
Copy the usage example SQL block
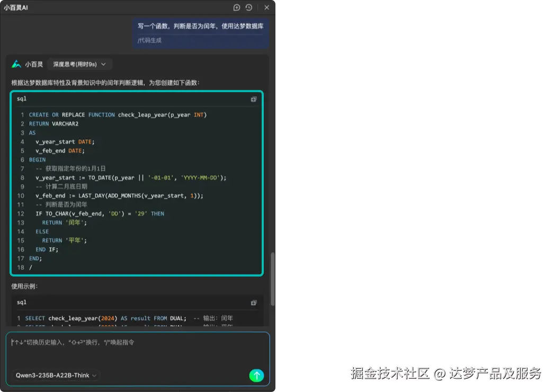[x=254, y=302]
